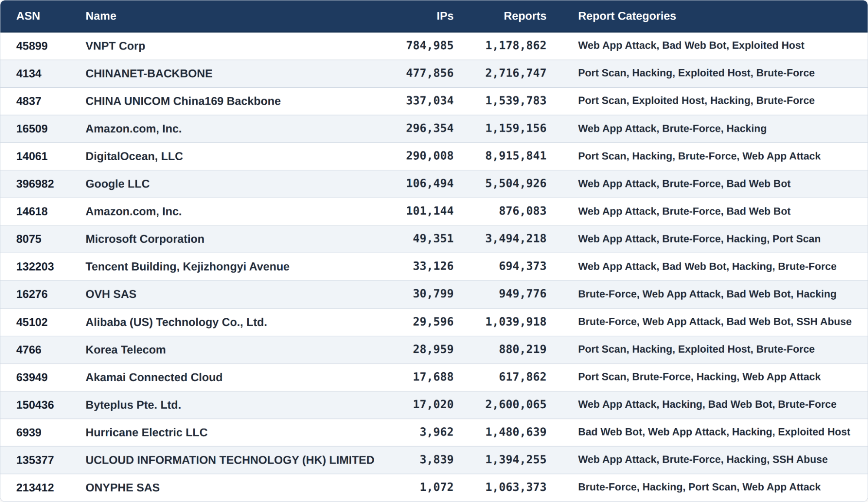Select Alibaba (US) Technology Co., Ltd.
This screenshot has height=502, width=868.
pyautogui.click(x=176, y=322)
